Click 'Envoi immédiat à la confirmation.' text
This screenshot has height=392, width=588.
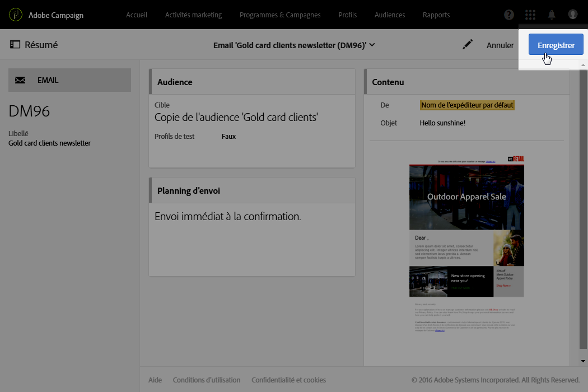click(x=228, y=217)
